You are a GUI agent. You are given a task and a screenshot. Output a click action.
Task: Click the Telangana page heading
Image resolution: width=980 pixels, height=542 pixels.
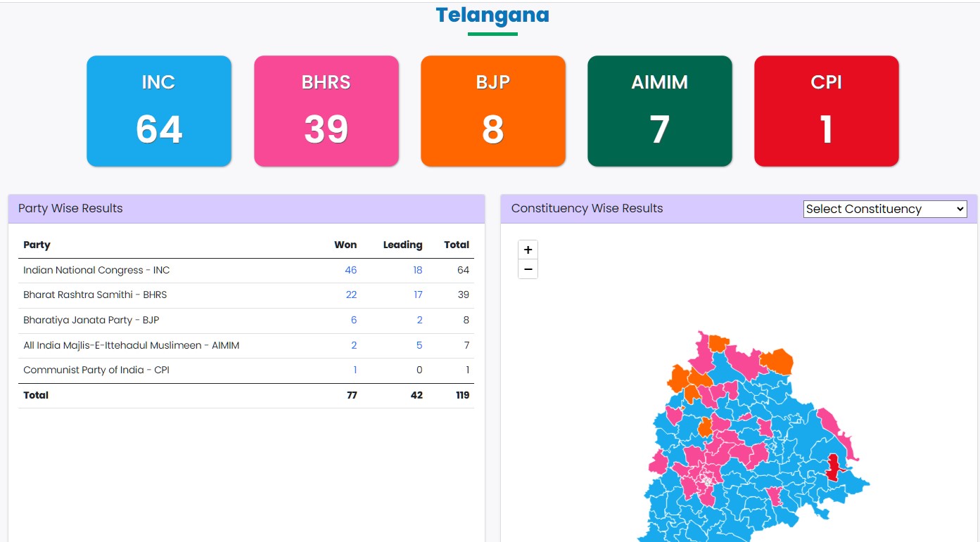click(x=492, y=15)
